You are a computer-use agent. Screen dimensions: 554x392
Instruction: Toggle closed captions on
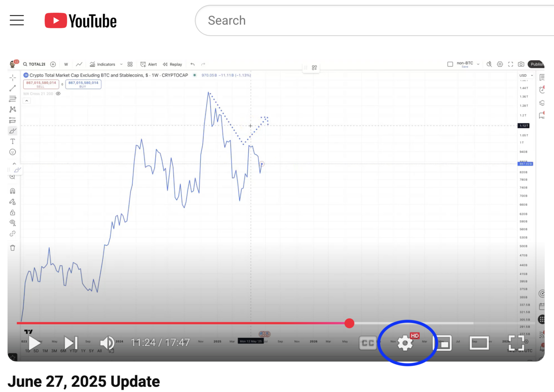[367, 343]
